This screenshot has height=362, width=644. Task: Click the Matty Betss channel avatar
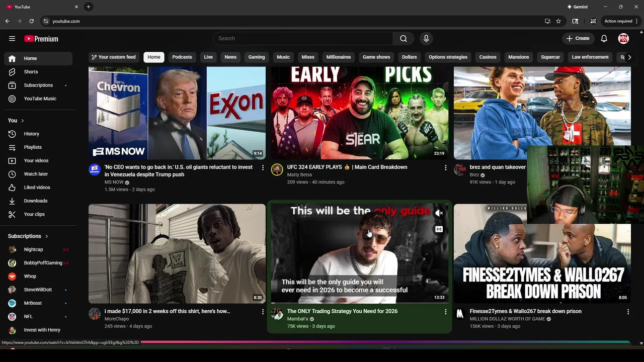(x=277, y=169)
